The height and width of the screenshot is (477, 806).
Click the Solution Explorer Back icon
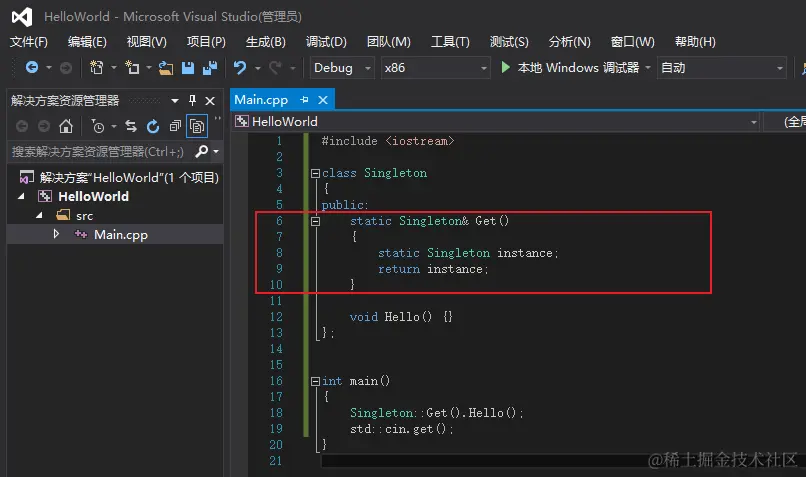point(22,126)
